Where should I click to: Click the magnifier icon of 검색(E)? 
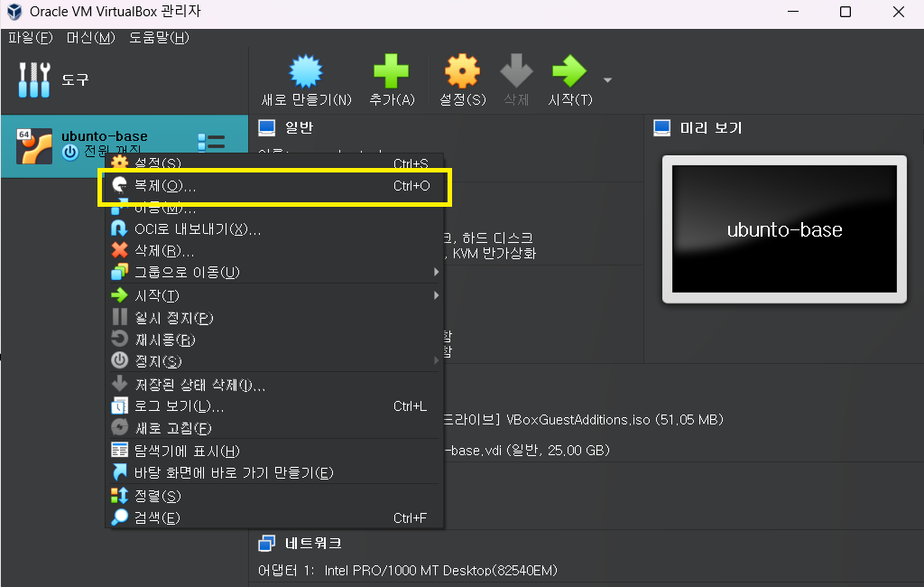coord(120,517)
